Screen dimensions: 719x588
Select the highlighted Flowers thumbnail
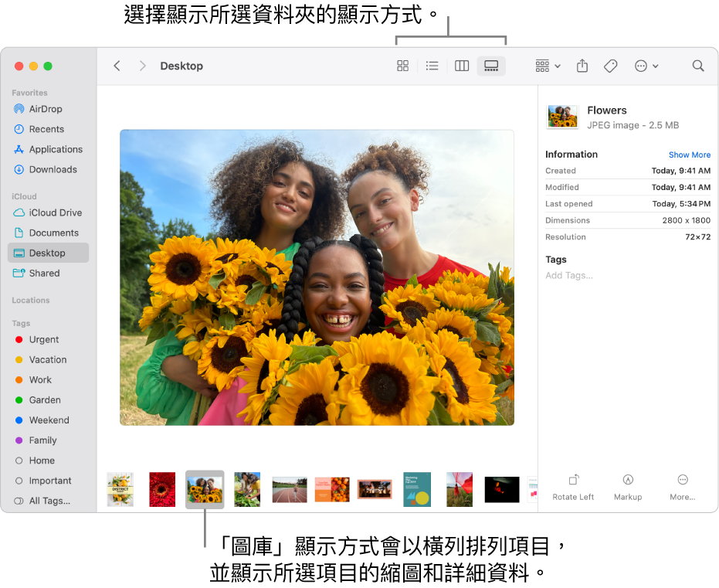[x=205, y=490]
